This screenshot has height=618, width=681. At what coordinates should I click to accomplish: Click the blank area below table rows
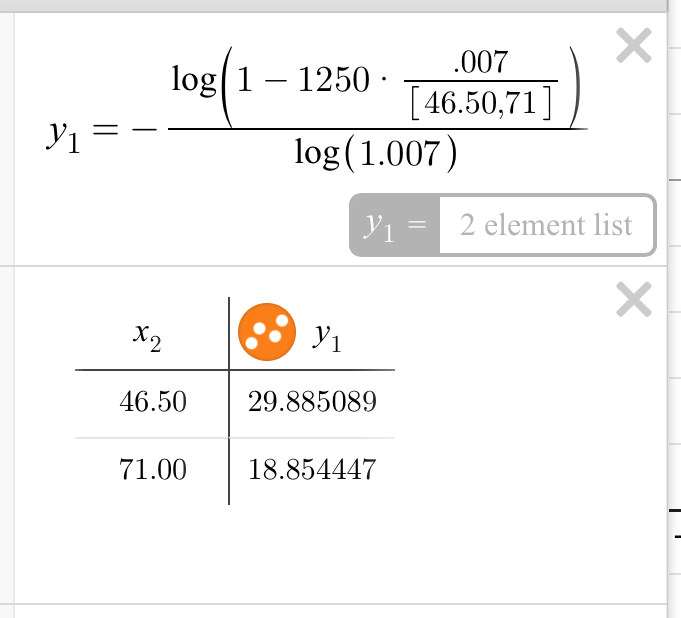click(x=340, y=550)
